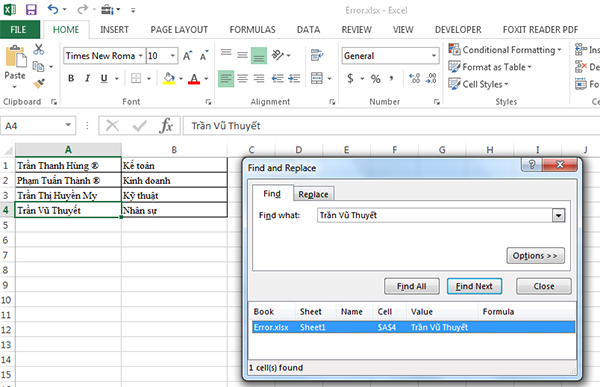
Task: Close the Find and Replace dialog
Action: (544, 286)
